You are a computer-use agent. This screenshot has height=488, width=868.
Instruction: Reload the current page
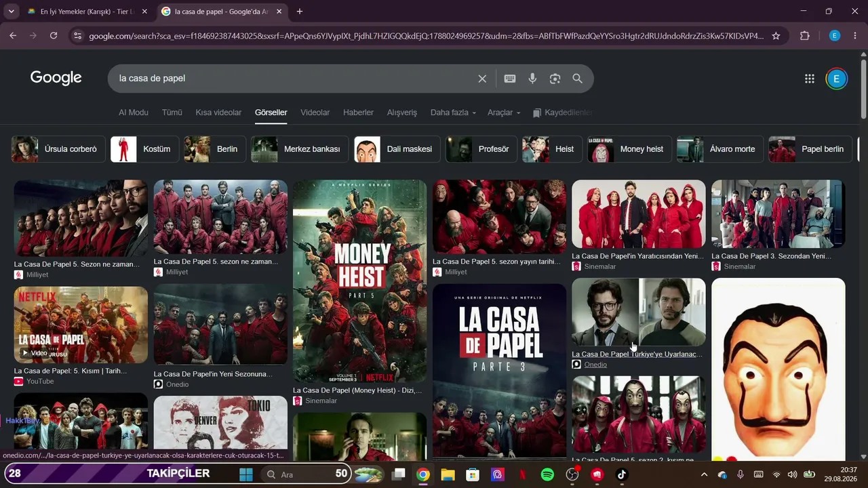click(x=54, y=36)
